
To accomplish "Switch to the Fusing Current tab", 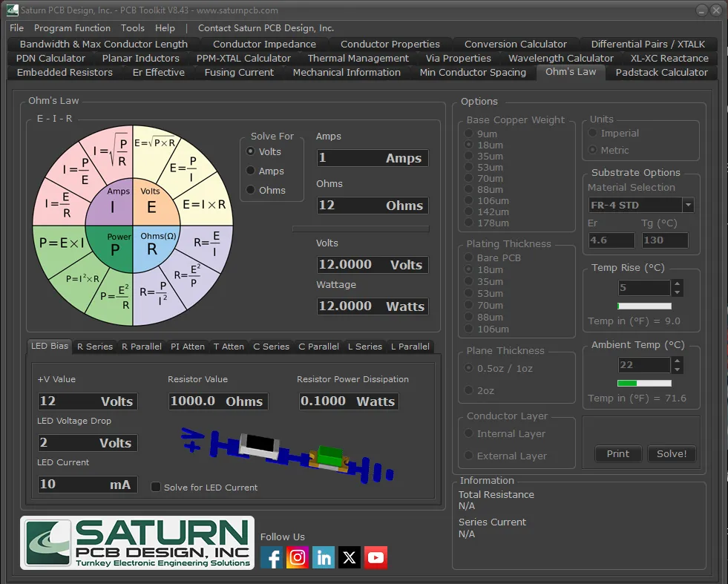I will click(239, 73).
